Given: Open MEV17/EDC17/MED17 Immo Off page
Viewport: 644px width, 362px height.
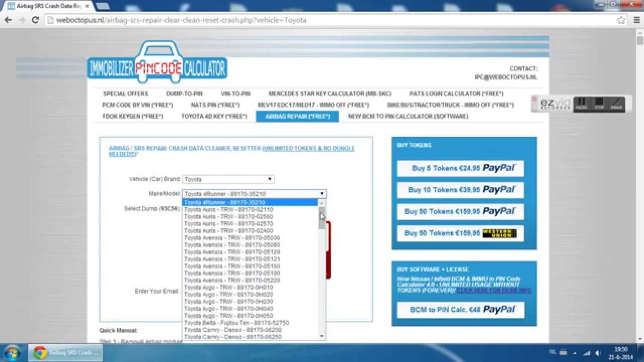Looking at the screenshot, I should click(313, 105).
